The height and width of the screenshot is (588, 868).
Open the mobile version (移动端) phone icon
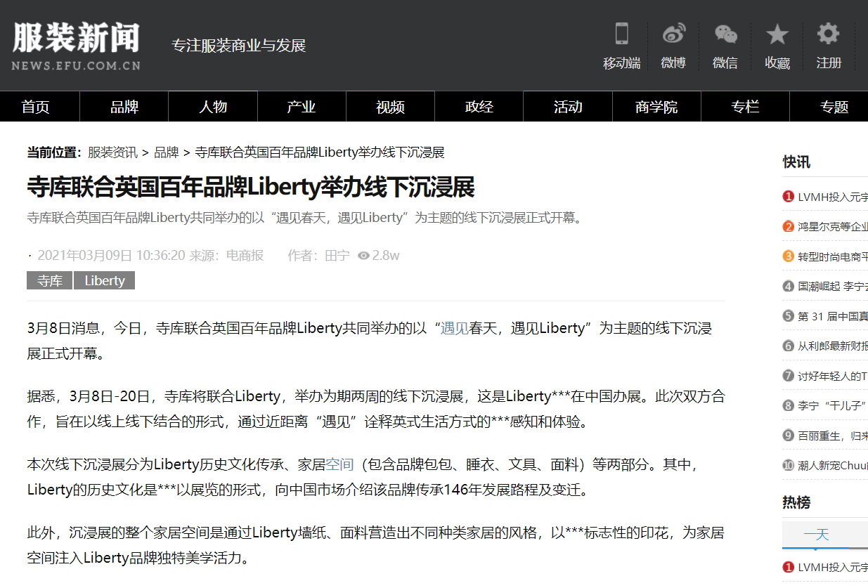point(621,34)
